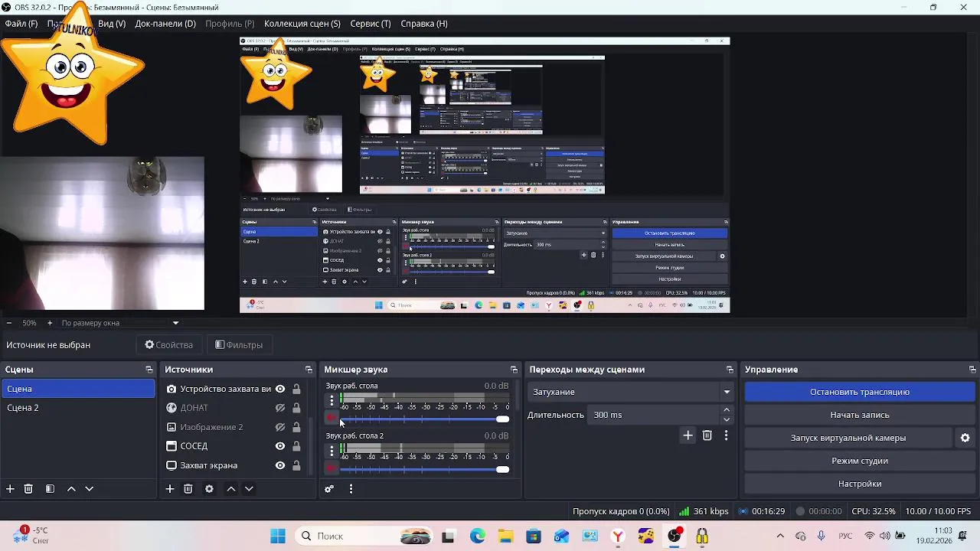
Task: Hide Устройство захвата видео source eye
Action: 280,389
